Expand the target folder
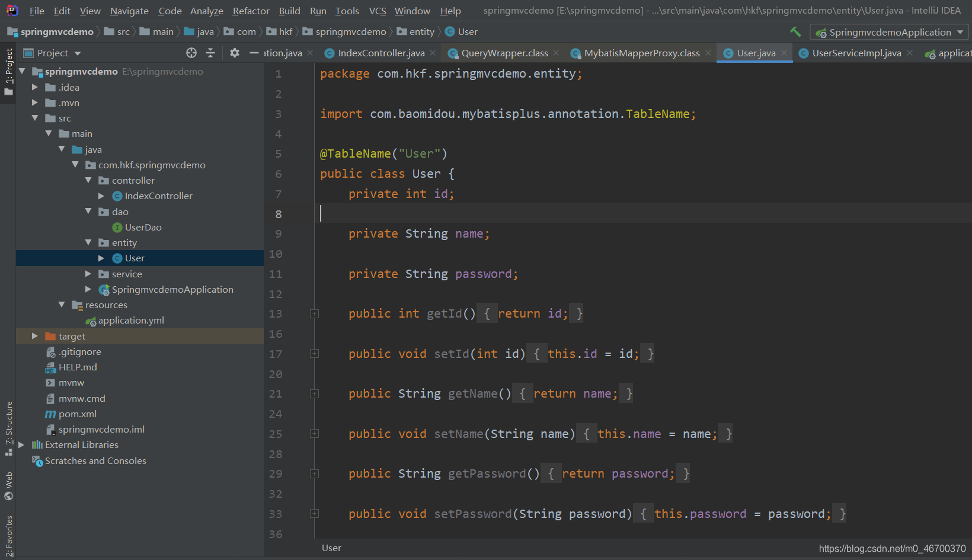 coord(35,336)
